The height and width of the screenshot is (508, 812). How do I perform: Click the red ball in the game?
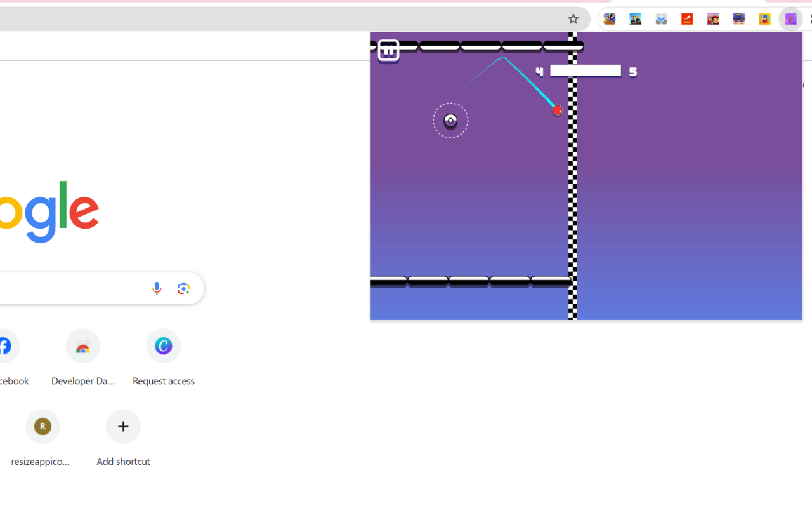pyautogui.click(x=557, y=110)
